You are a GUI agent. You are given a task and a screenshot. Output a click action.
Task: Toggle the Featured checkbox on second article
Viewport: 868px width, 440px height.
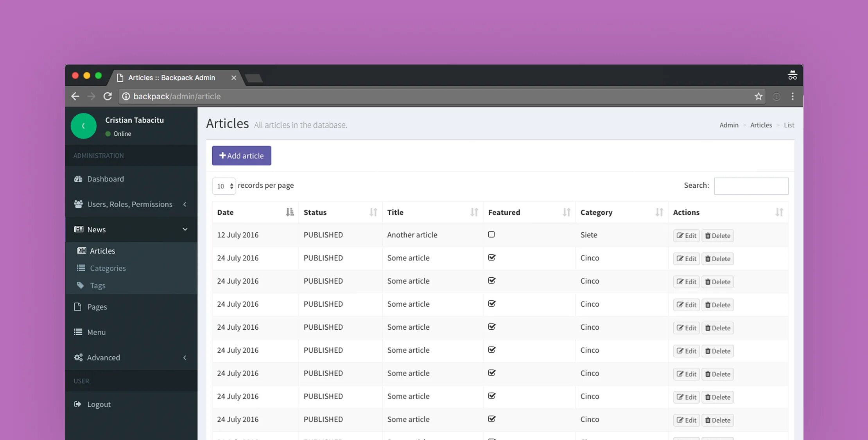[492, 258]
